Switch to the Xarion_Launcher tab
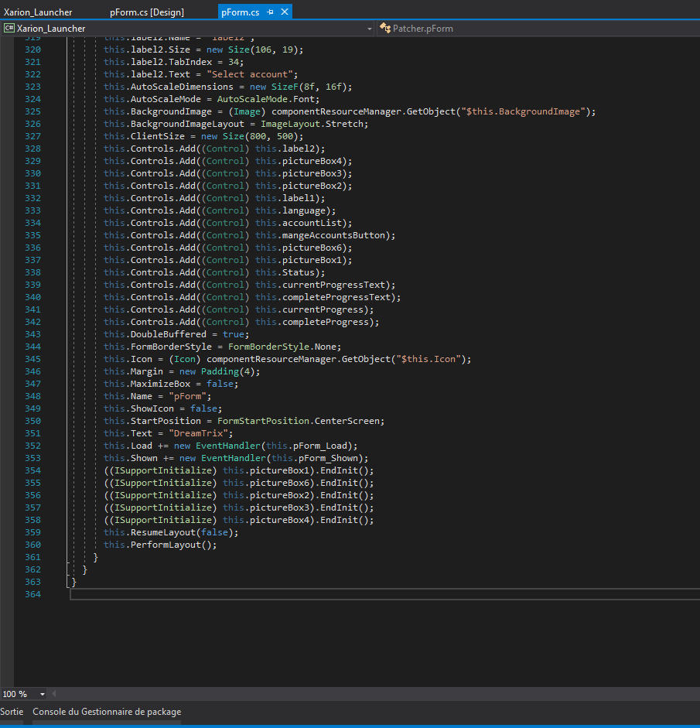The image size is (700, 728). [x=38, y=12]
